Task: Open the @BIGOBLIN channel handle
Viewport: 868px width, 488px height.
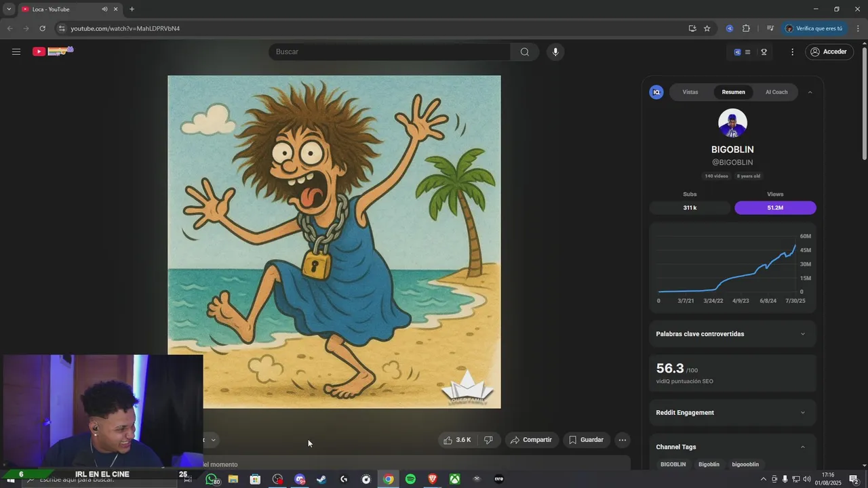Action: [732, 163]
